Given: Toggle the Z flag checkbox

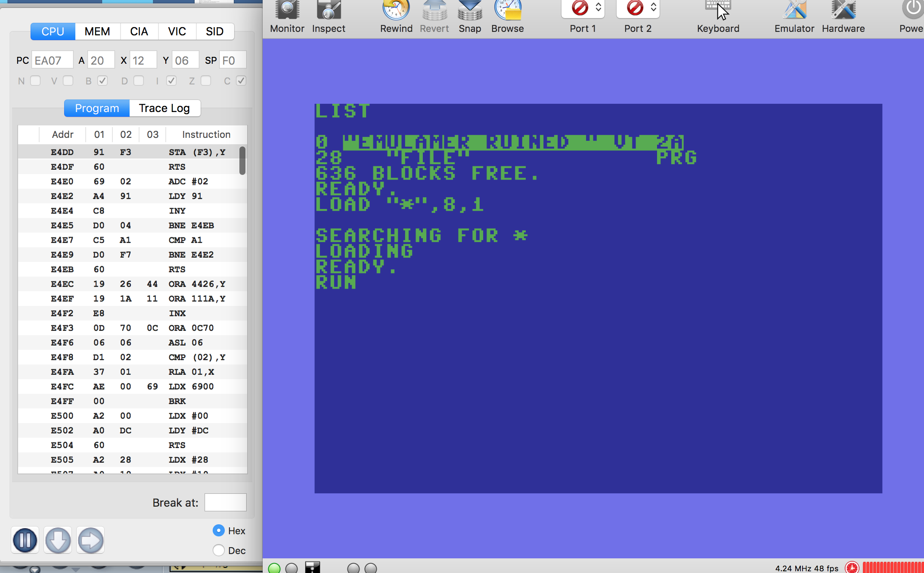Looking at the screenshot, I should click(x=206, y=81).
